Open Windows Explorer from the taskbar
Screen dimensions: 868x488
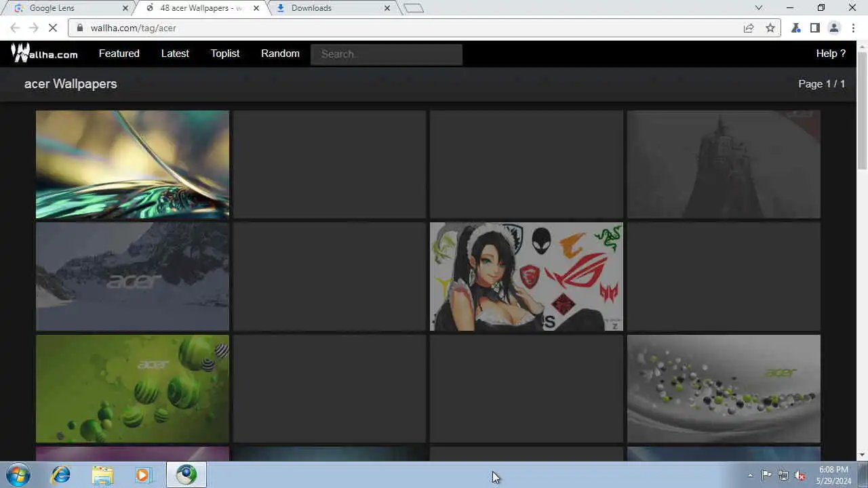(102, 475)
